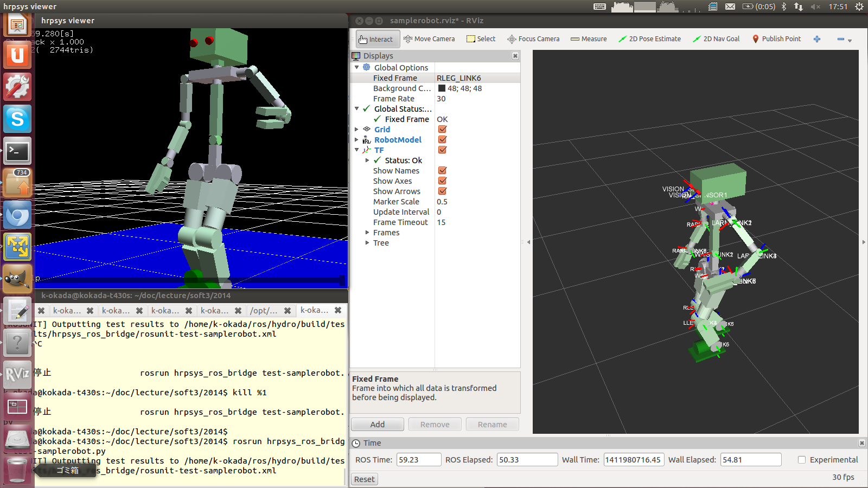
Task: Open Ubuntu One from the launcher
Action: click(17, 55)
